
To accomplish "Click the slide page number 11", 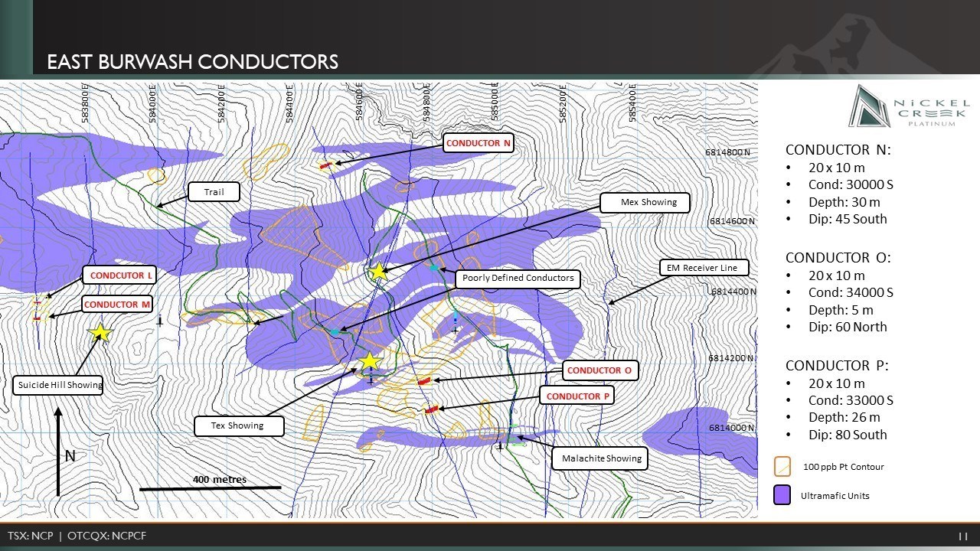I will click(x=964, y=536).
